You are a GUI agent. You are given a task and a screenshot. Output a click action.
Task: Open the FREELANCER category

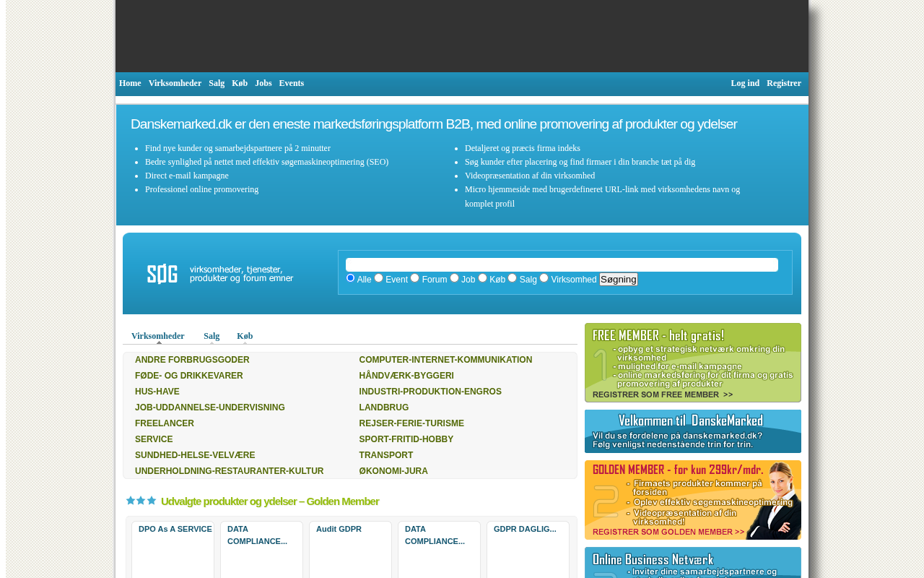tap(165, 423)
